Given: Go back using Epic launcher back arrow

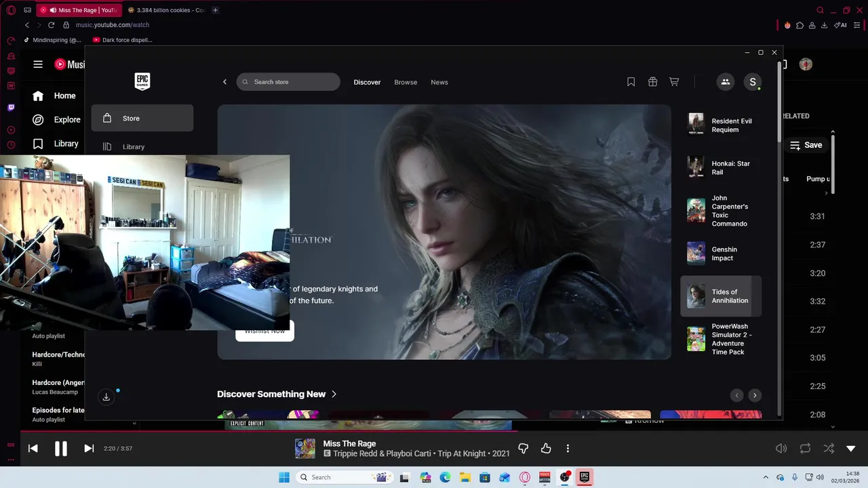Looking at the screenshot, I should pos(225,82).
